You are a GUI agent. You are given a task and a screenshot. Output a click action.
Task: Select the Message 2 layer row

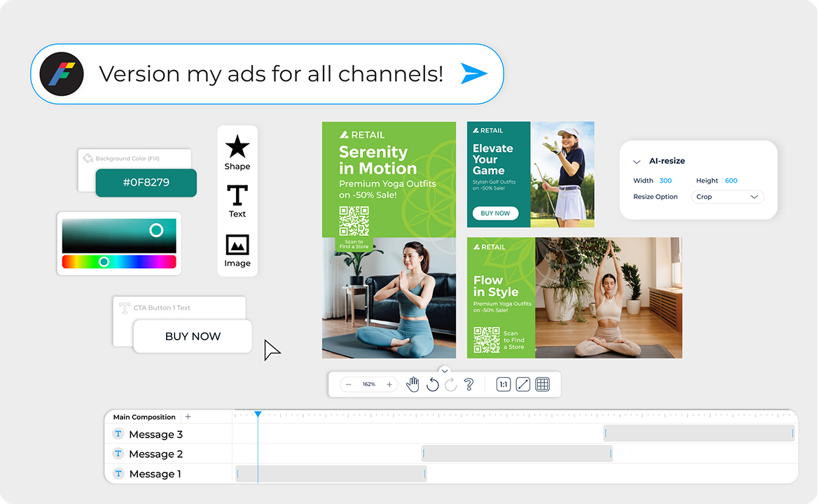[168, 454]
